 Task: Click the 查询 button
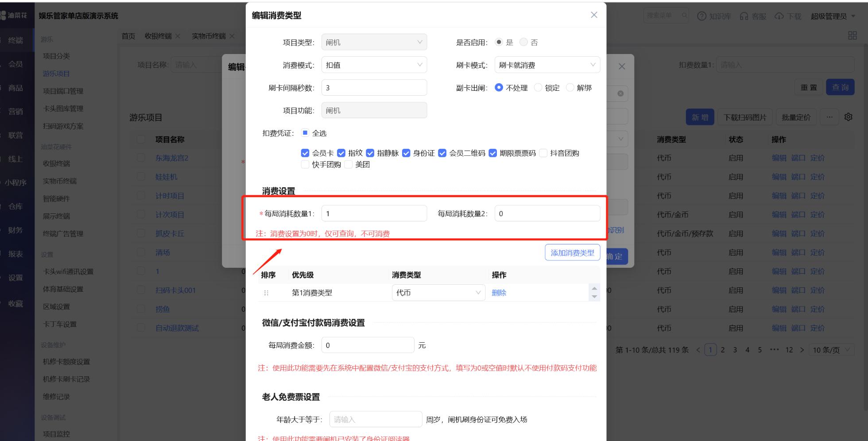840,87
